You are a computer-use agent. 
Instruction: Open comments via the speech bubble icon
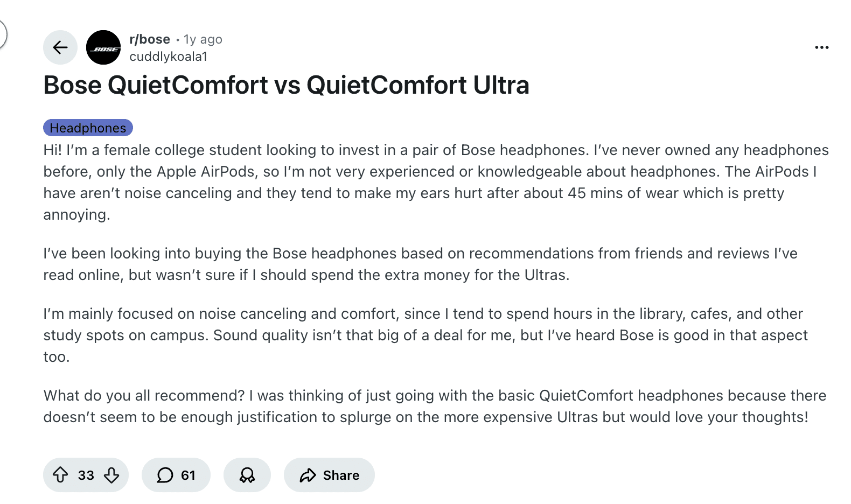pyautogui.click(x=164, y=475)
